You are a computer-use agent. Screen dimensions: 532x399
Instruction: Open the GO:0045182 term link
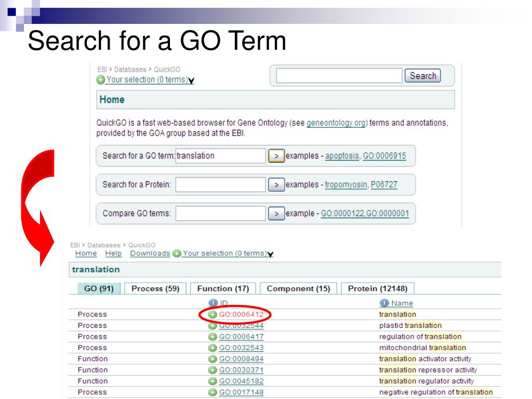point(241,381)
